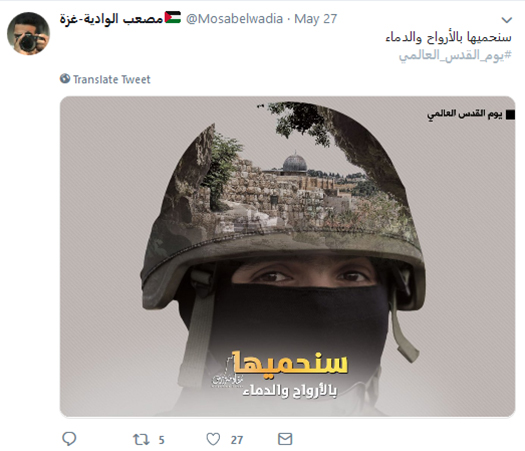
Task: Click the Arabic tweet text line
Action: coord(449,37)
